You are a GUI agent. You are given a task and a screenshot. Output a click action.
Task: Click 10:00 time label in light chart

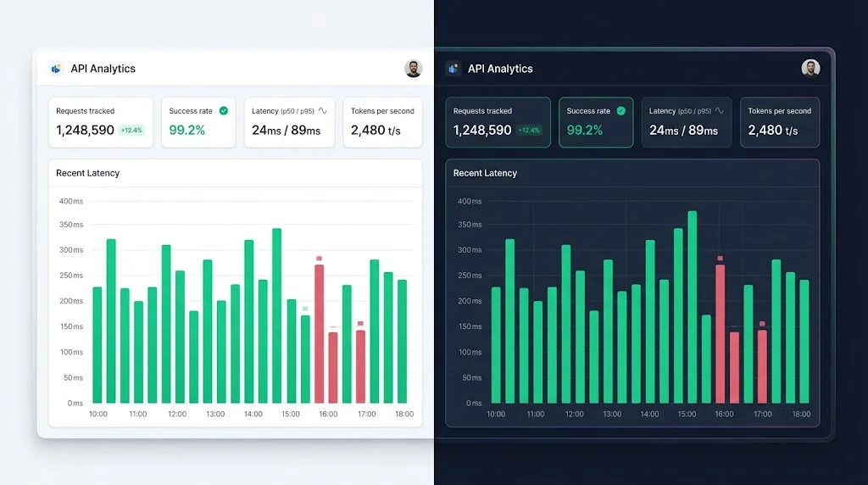(x=98, y=414)
